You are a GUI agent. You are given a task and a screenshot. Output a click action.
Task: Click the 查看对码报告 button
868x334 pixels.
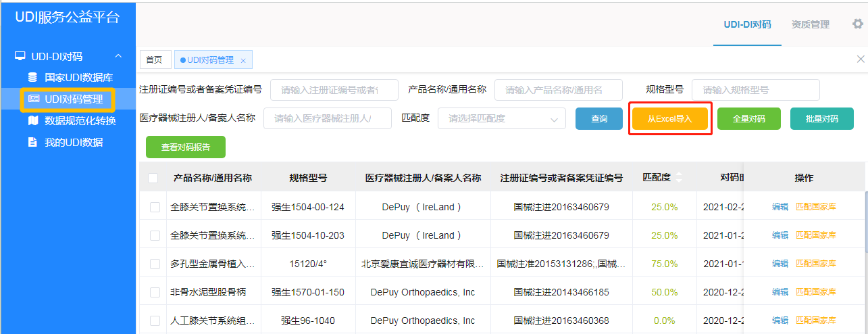tap(185, 147)
